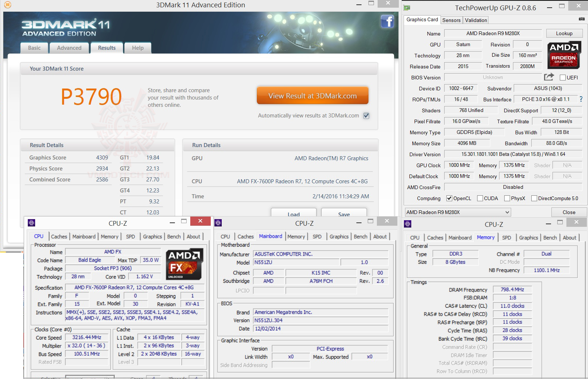
Task: Click the Save button in 3DMark
Action: click(x=344, y=213)
